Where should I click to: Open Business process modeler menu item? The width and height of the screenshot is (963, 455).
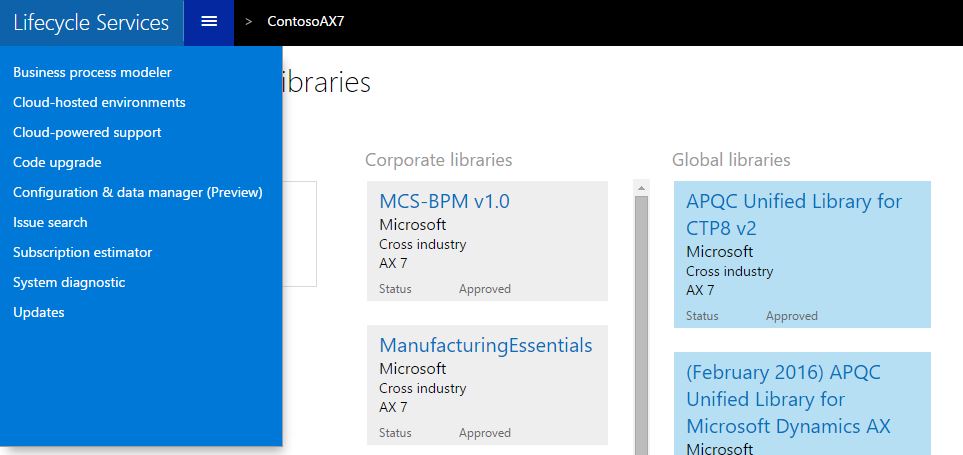pos(92,72)
